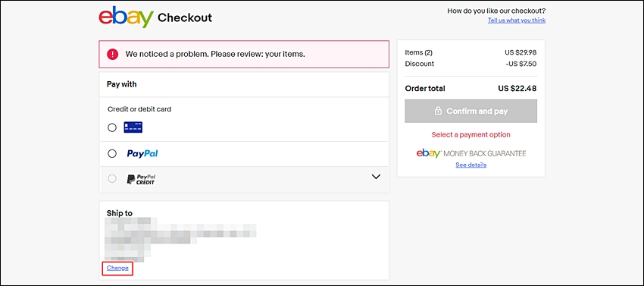644x286 pixels.
Task: Click 'How do you like our checkout?' text
Action: click(x=496, y=11)
